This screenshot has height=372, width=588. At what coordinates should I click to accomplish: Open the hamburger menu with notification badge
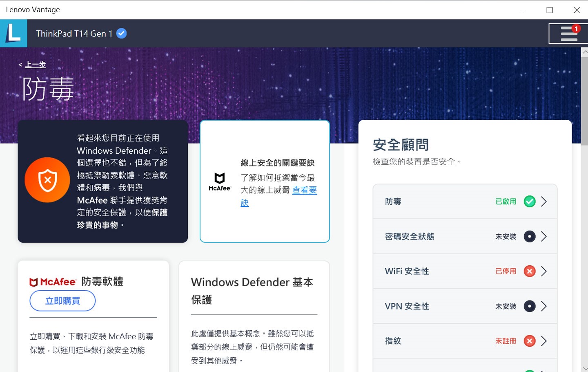(x=568, y=34)
